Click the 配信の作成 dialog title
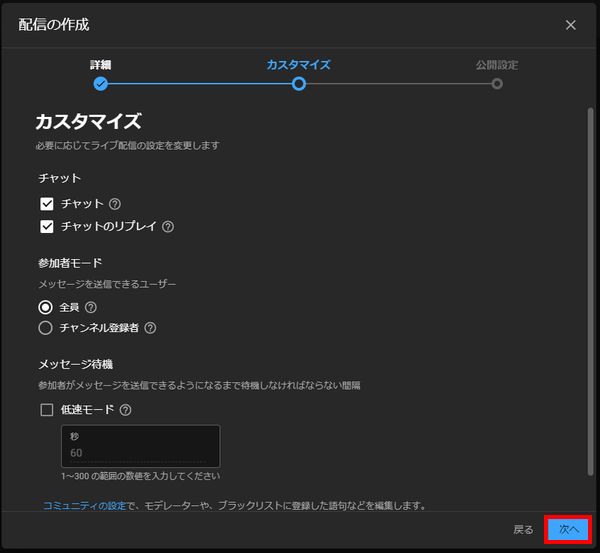 54,25
